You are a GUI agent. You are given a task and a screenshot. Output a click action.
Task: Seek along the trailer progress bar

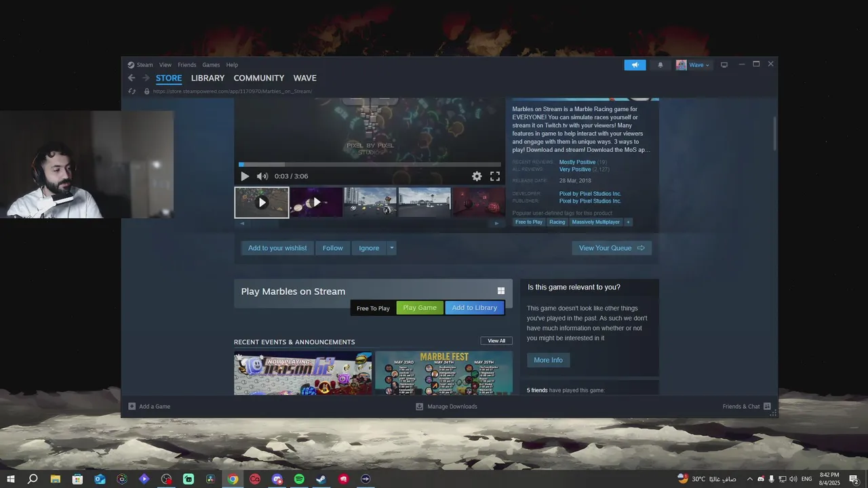point(370,164)
